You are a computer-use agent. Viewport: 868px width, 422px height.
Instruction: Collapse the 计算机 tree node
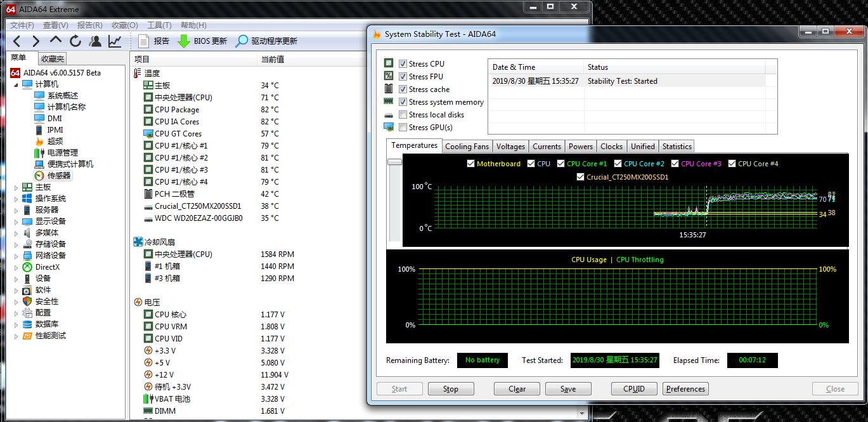[x=16, y=84]
